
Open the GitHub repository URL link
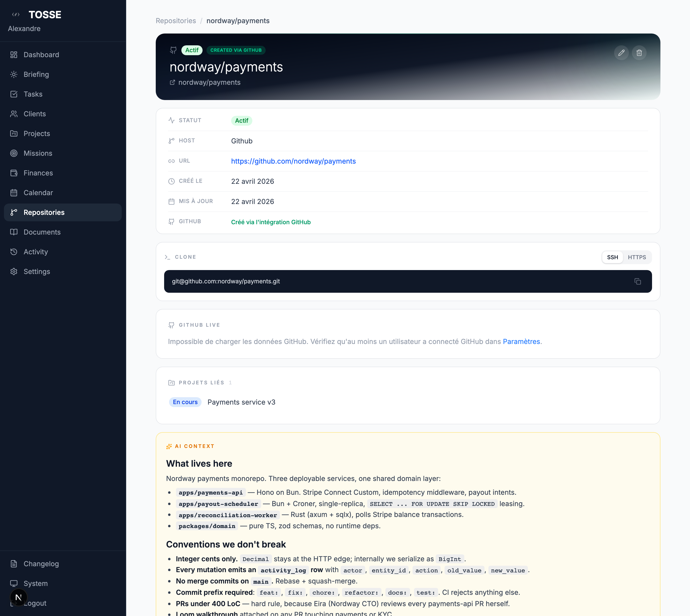point(293,161)
